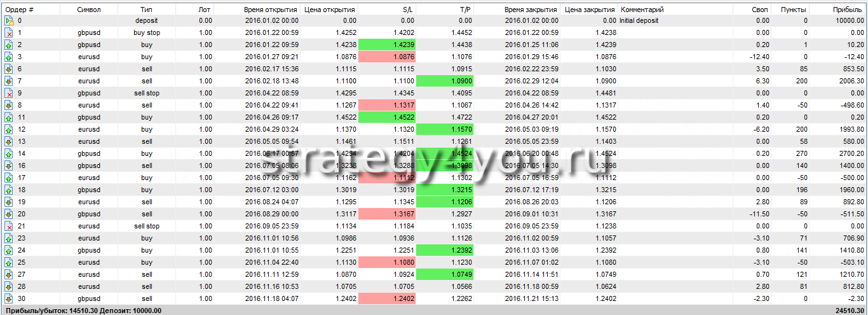
Task: Click the buy icon for order 2
Action: click(x=9, y=45)
